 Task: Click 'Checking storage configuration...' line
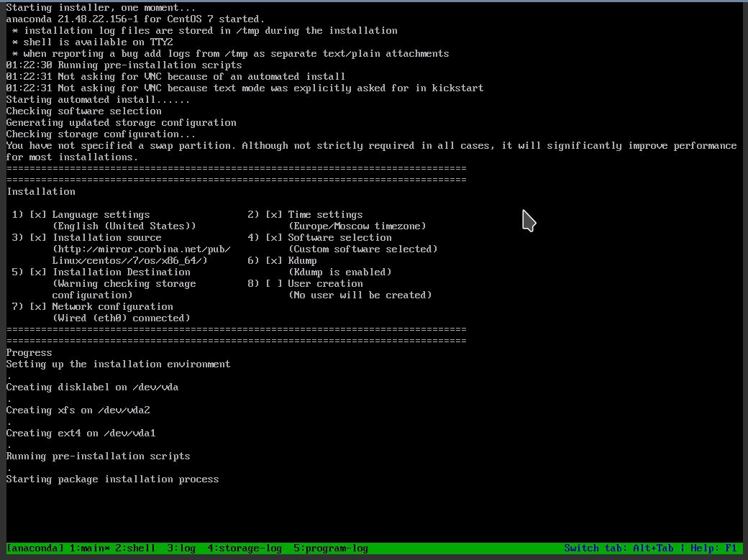[x=101, y=134]
